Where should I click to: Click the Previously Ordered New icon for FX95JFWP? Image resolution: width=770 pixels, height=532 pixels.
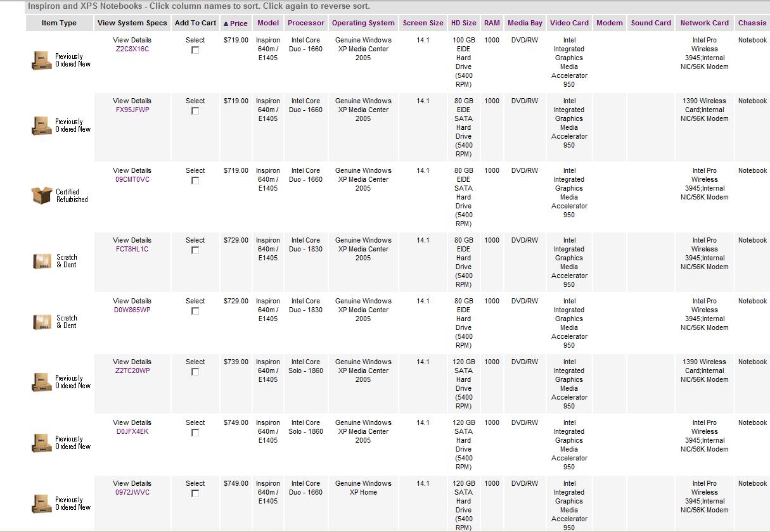coord(42,126)
